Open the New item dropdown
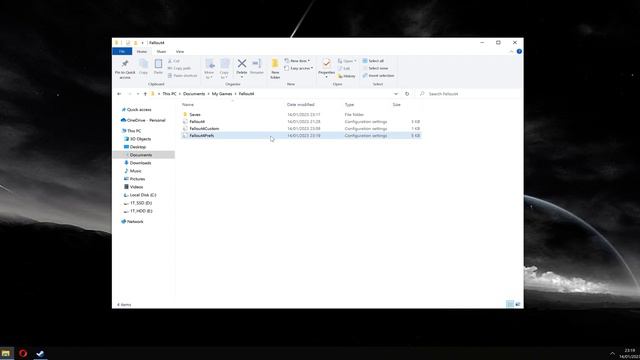 coord(297,61)
